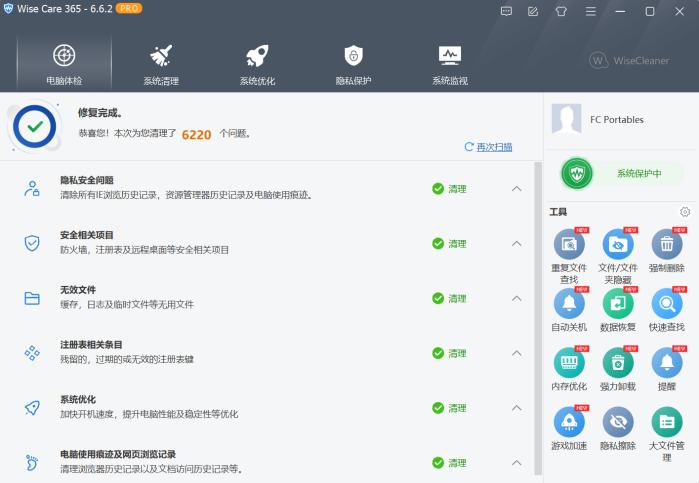Image resolution: width=699 pixels, height=483 pixels.
Task: Collapse the 系统优化 section chevron
Action: [x=516, y=408]
